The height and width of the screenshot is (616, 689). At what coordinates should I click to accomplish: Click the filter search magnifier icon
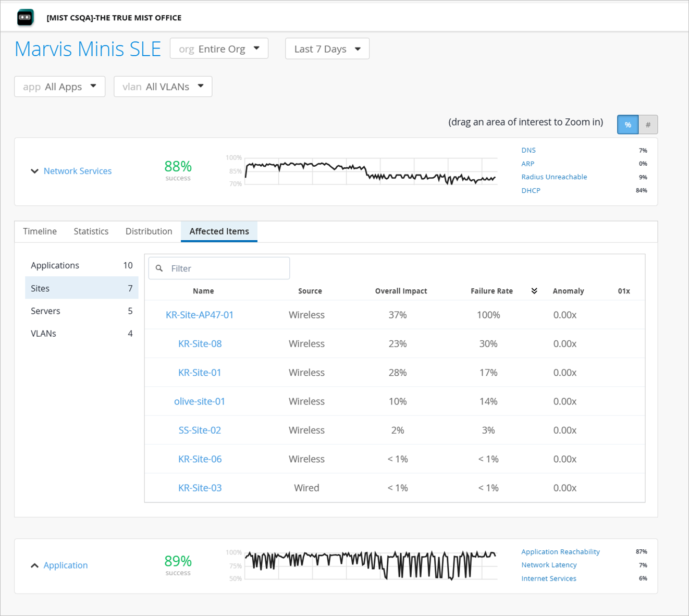pos(159,268)
